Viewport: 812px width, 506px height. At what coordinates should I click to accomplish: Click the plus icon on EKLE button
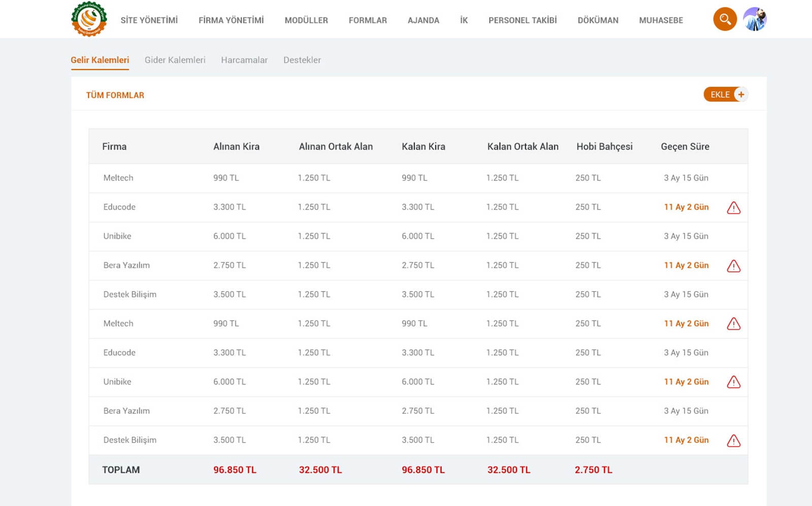tap(741, 94)
